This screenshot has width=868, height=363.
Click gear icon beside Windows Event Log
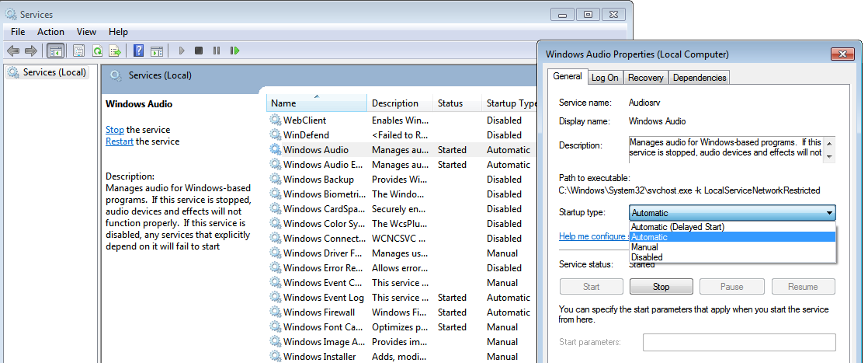pos(275,298)
